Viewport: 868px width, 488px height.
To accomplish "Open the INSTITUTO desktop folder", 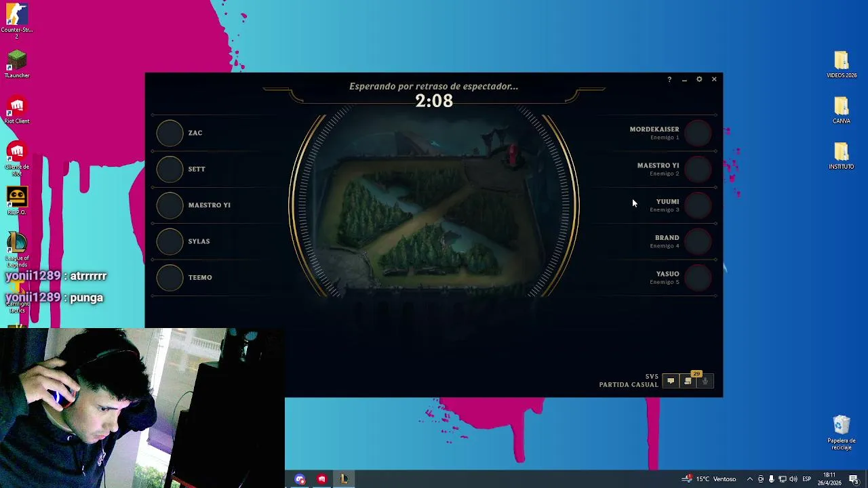I will [842, 156].
